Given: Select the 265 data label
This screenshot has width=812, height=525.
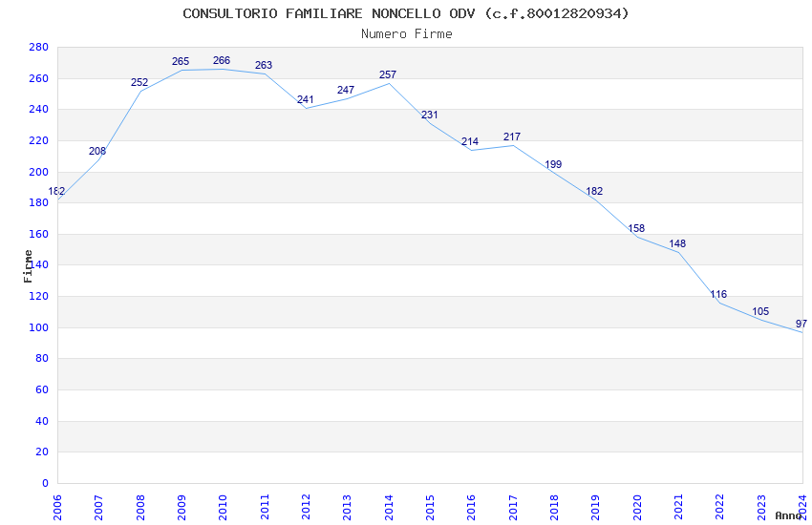Looking at the screenshot, I should pyautogui.click(x=181, y=61).
